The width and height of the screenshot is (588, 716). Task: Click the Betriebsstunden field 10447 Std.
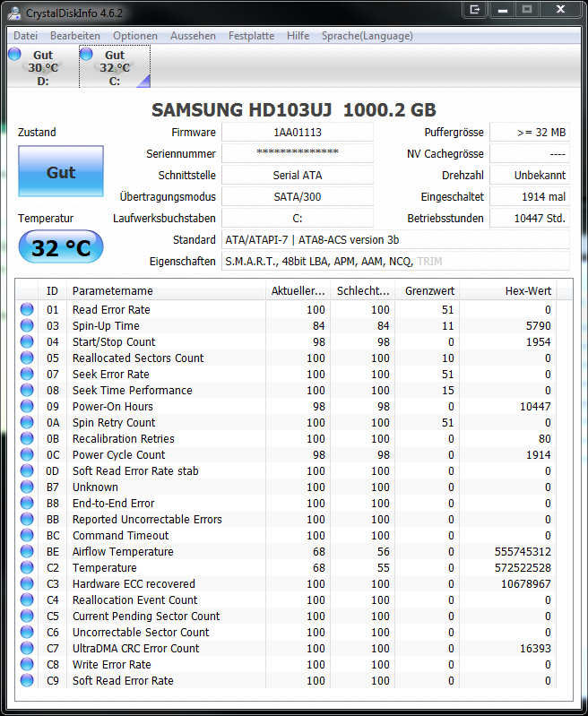[x=530, y=219]
